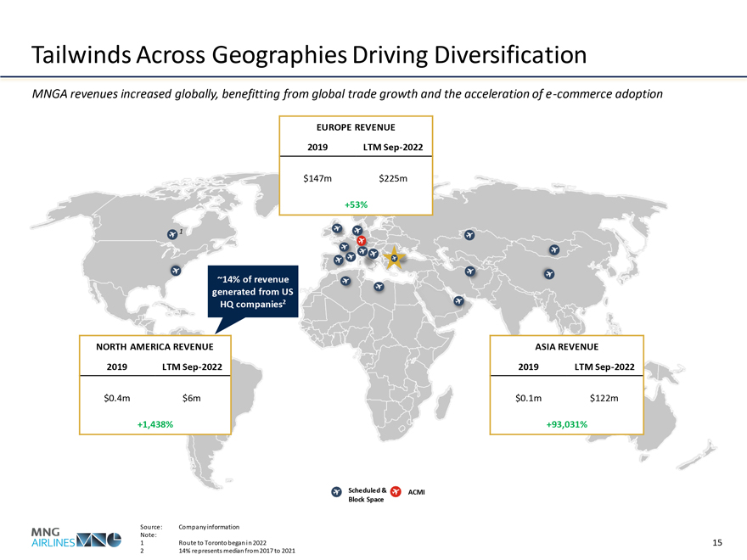Click the page number 15

click(717, 542)
